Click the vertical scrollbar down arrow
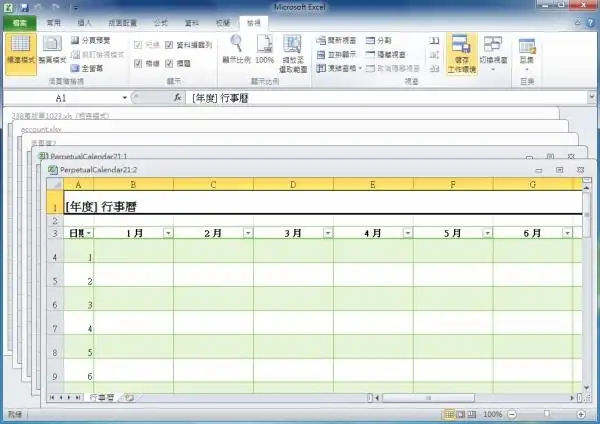Screen dimensions: 600x424 [586, 388]
